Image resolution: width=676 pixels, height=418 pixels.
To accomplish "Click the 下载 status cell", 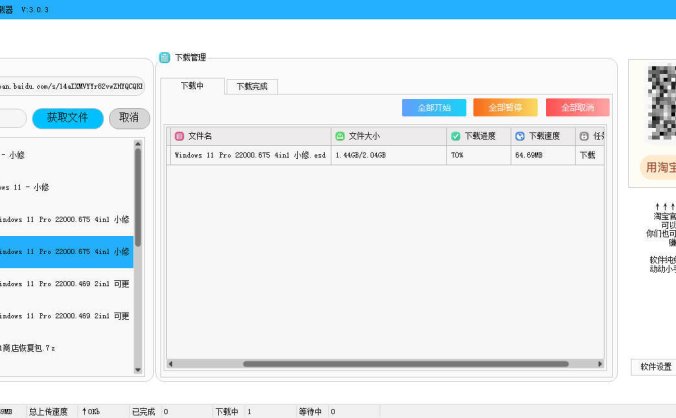I will point(590,155).
